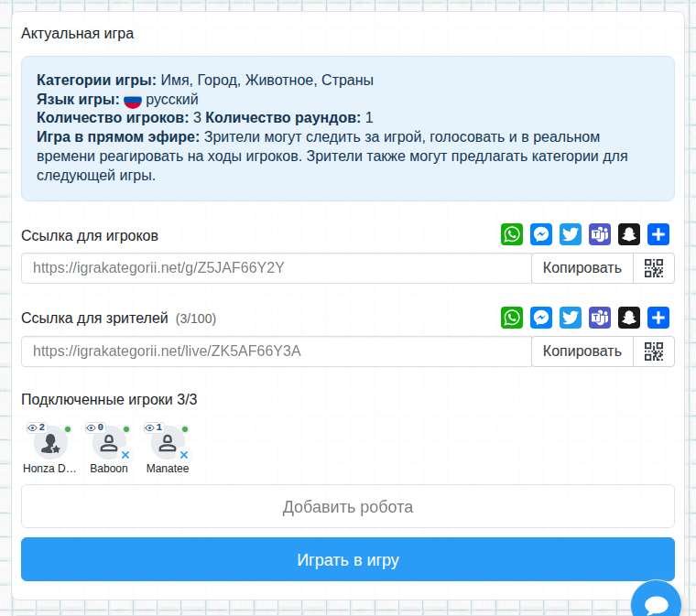Open more share options for players link
The image size is (696, 616).
click(658, 234)
